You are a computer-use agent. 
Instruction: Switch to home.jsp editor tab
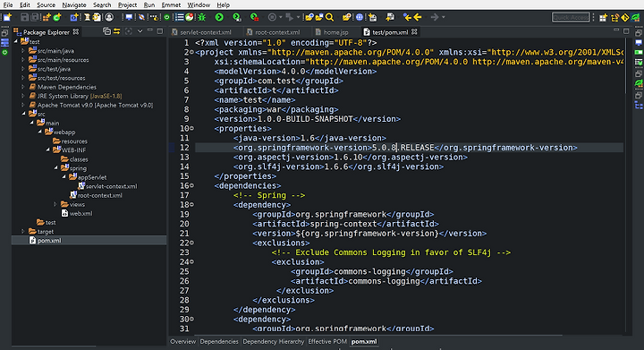[x=332, y=32]
